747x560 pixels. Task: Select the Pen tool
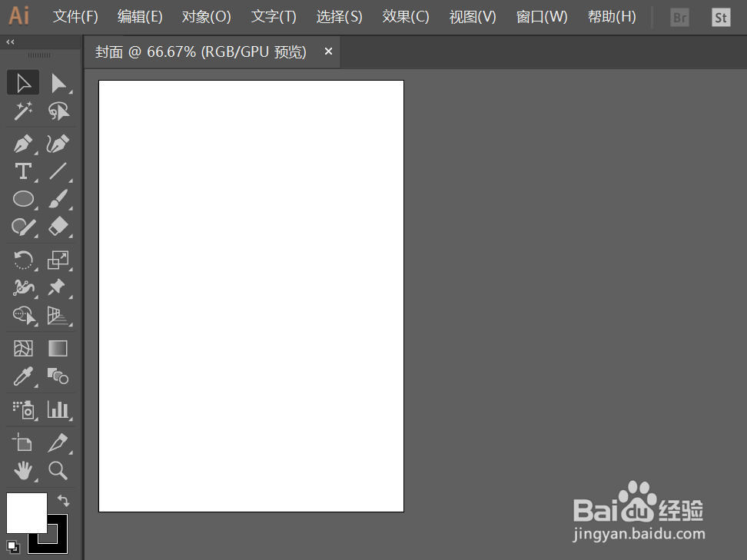23,144
